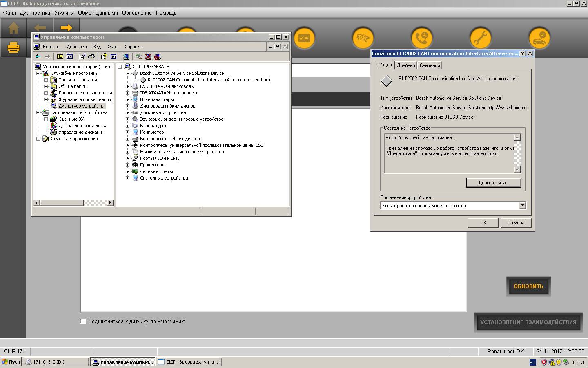Image resolution: width=588 pixels, height=368 pixels.
Task: Collapse 'Запоминающие устройства' tree node
Action: click(x=38, y=113)
